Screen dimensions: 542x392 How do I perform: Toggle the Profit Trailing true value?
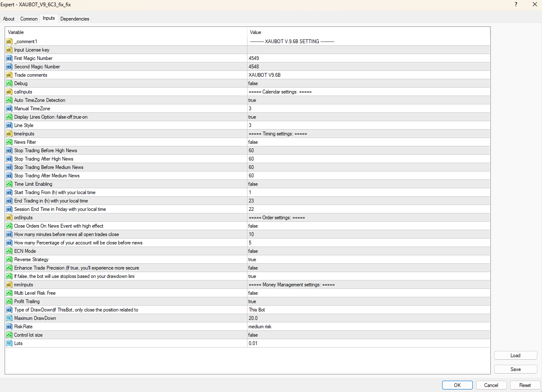(252, 301)
